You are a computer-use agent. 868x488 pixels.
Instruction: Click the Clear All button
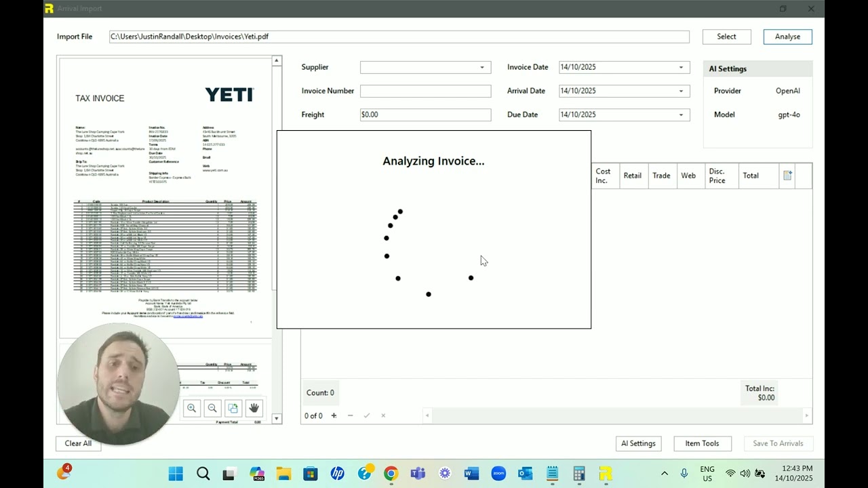tap(78, 443)
